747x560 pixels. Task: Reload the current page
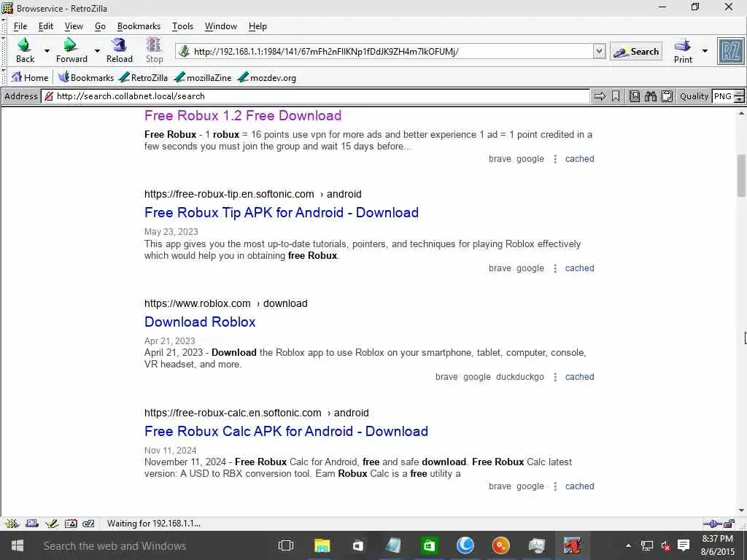[119, 50]
